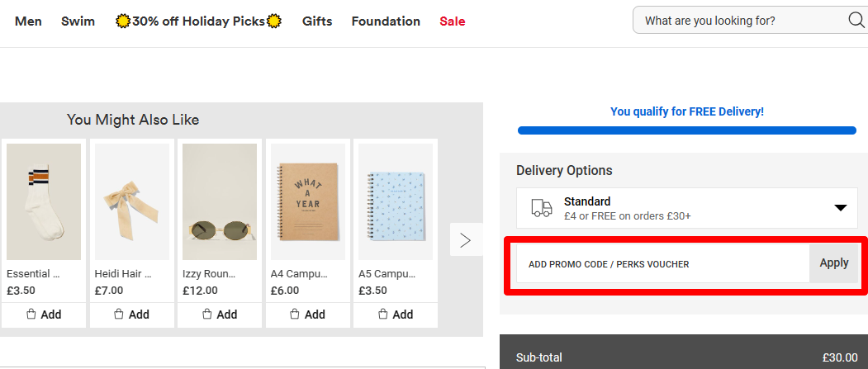Add A5 Campus notebook to bag

point(395,315)
